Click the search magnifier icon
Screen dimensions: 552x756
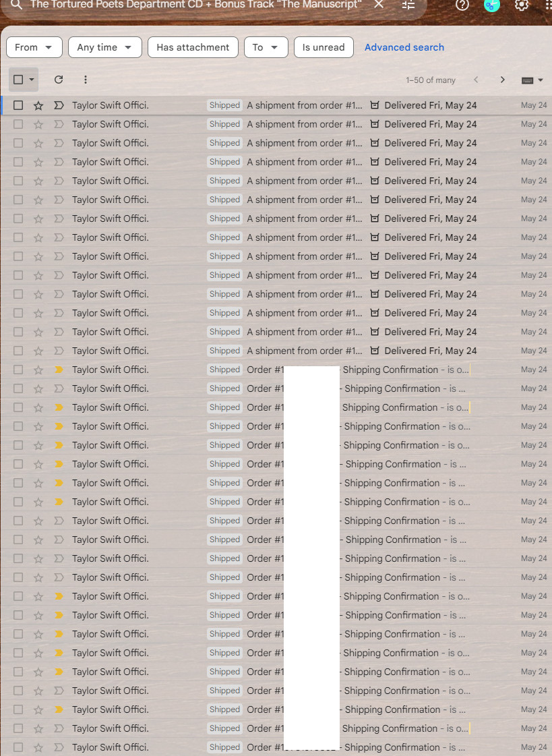16,4
